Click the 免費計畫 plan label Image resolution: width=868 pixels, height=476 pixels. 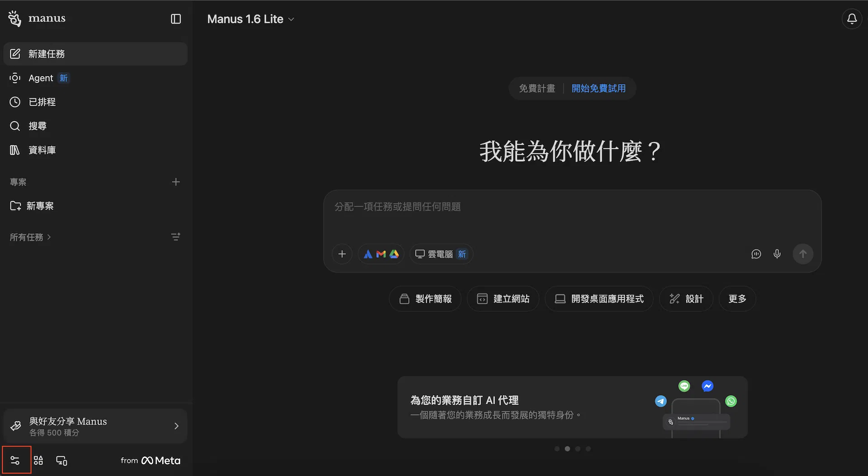pos(537,89)
